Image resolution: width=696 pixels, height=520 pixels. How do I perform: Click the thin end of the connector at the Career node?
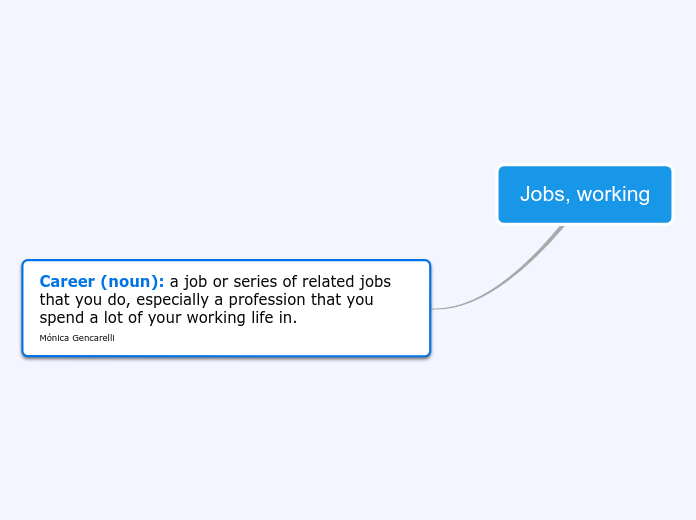tap(436, 308)
